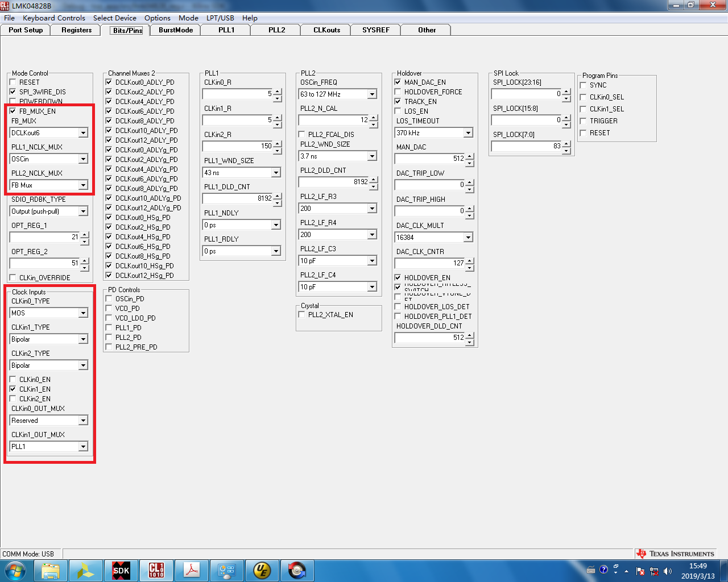Open the Keyboard Controls menu
Screen dimensions: 728x582
coord(54,18)
